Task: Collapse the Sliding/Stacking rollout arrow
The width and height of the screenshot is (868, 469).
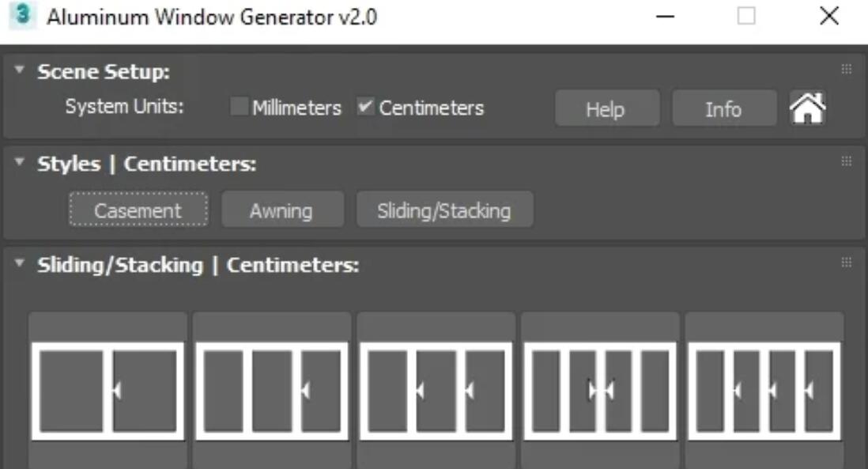Action: tap(20, 264)
